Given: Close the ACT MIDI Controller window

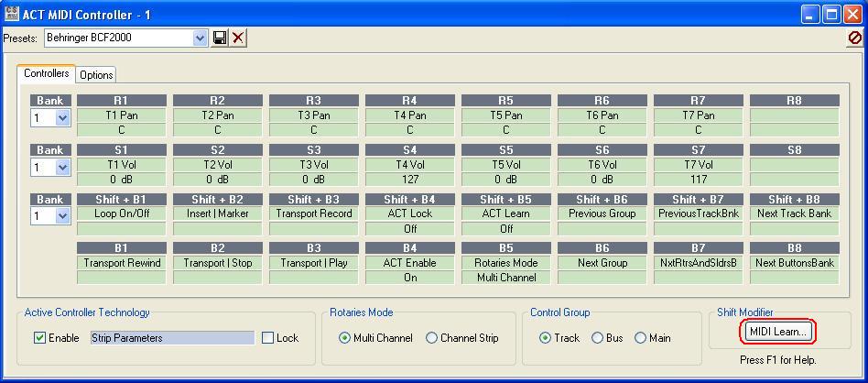Looking at the screenshot, I should [852, 15].
